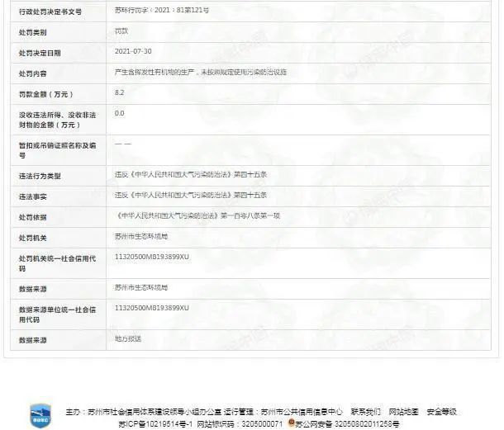Click credit code in 处罚机关统一社会信用代码 row
This screenshot has width=504, height=430.
point(153,257)
